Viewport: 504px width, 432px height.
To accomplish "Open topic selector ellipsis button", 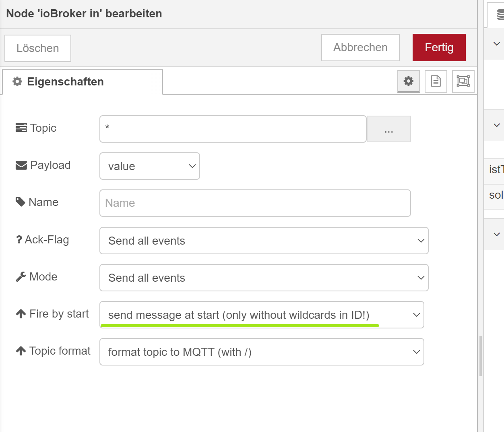I will [x=389, y=129].
